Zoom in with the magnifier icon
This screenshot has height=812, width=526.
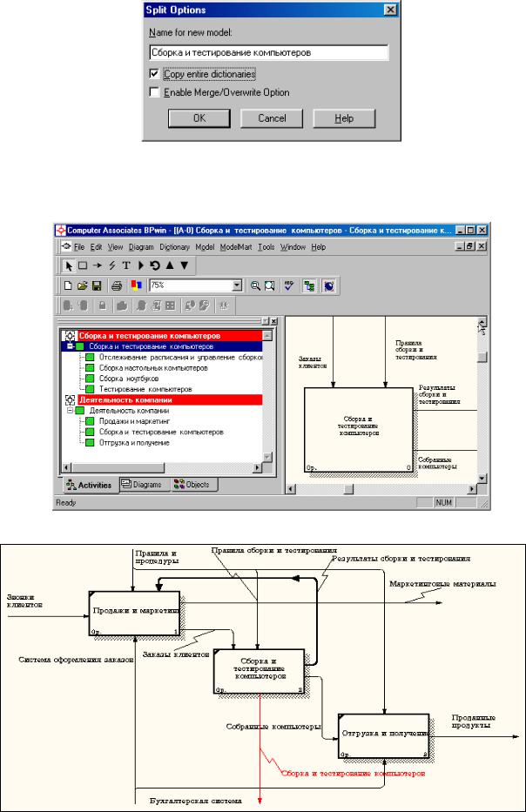(x=255, y=285)
